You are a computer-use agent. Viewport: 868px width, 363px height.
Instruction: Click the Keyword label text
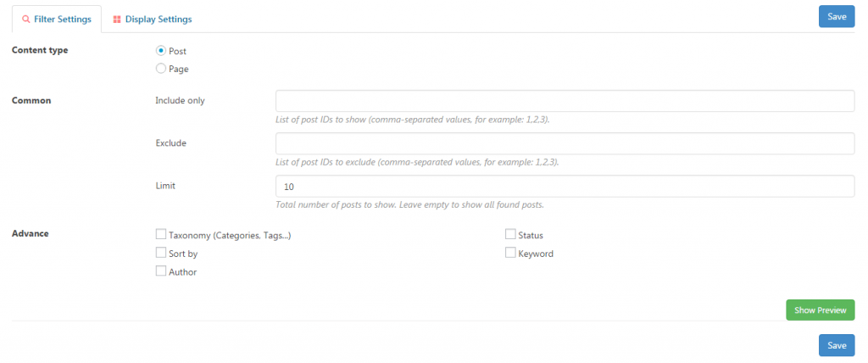(536, 254)
